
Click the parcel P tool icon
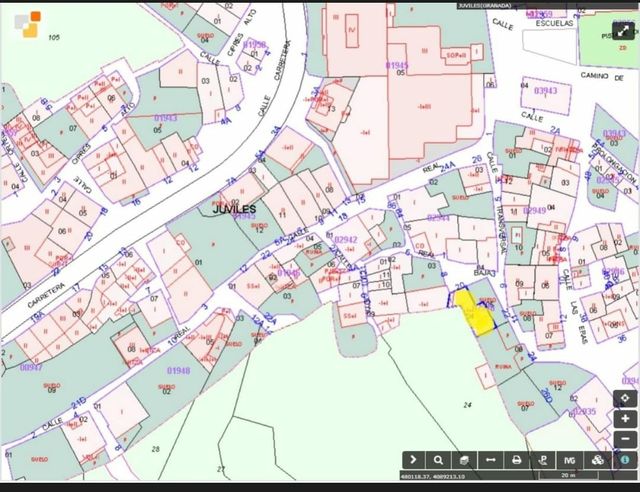[543, 459]
